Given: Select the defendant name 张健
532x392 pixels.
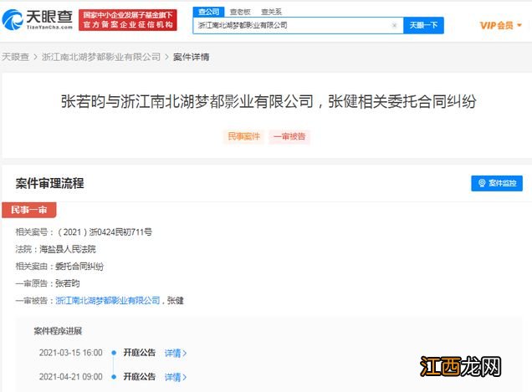Looking at the screenshot, I should (176, 300).
